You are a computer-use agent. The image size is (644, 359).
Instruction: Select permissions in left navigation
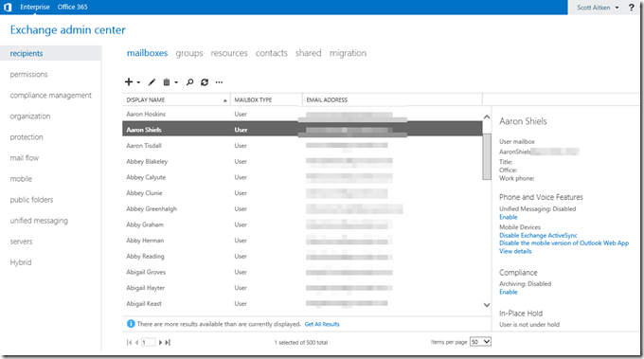click(x=28, y=74)
